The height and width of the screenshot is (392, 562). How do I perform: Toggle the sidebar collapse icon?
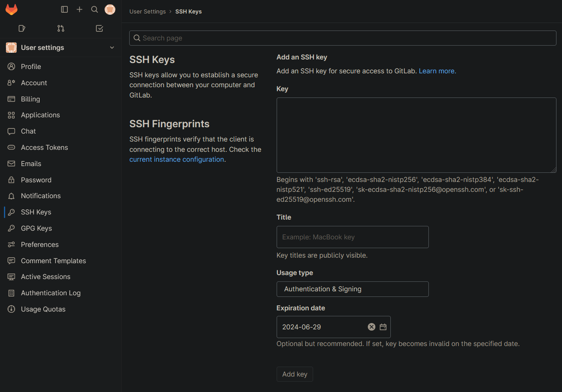tap(64, 10)
